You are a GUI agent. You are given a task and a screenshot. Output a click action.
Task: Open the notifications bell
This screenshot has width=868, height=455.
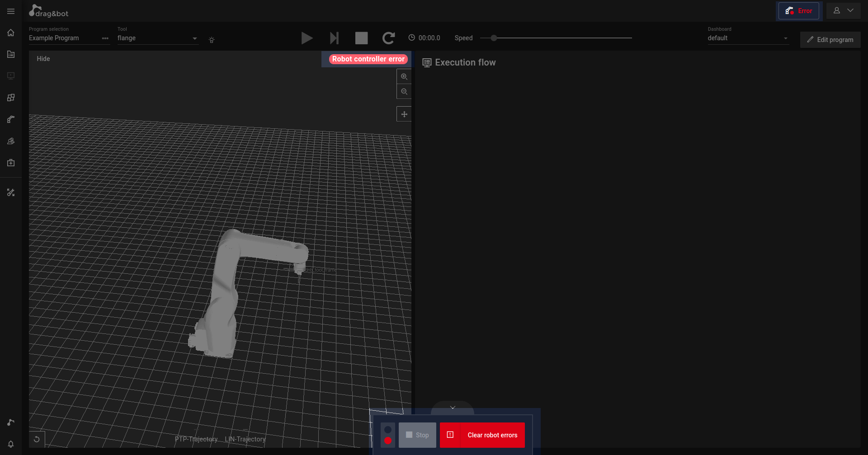click(11, 444)
